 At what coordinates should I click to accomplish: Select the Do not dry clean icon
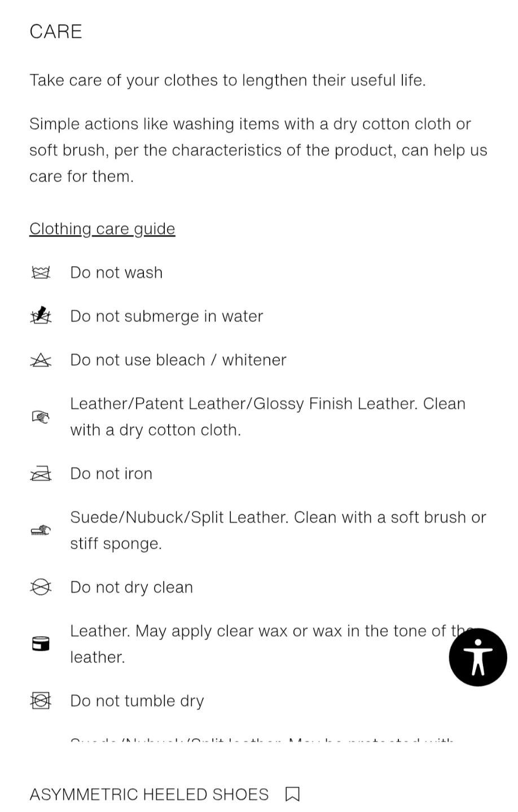pos(41,588)
